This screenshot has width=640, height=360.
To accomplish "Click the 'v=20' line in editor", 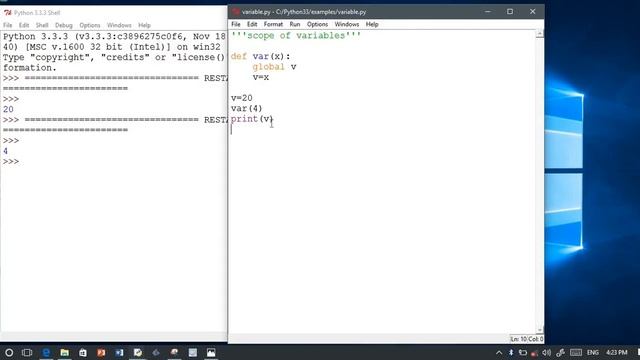I will (242, 98).
